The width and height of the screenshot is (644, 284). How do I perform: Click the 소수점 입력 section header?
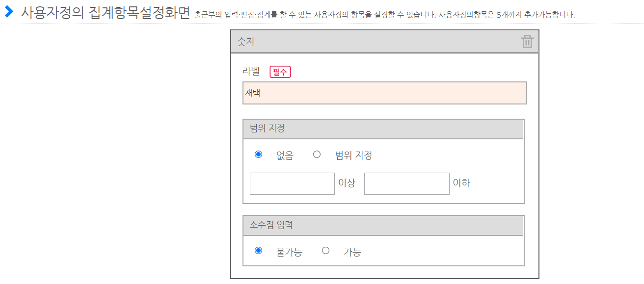tap(383, 225)
